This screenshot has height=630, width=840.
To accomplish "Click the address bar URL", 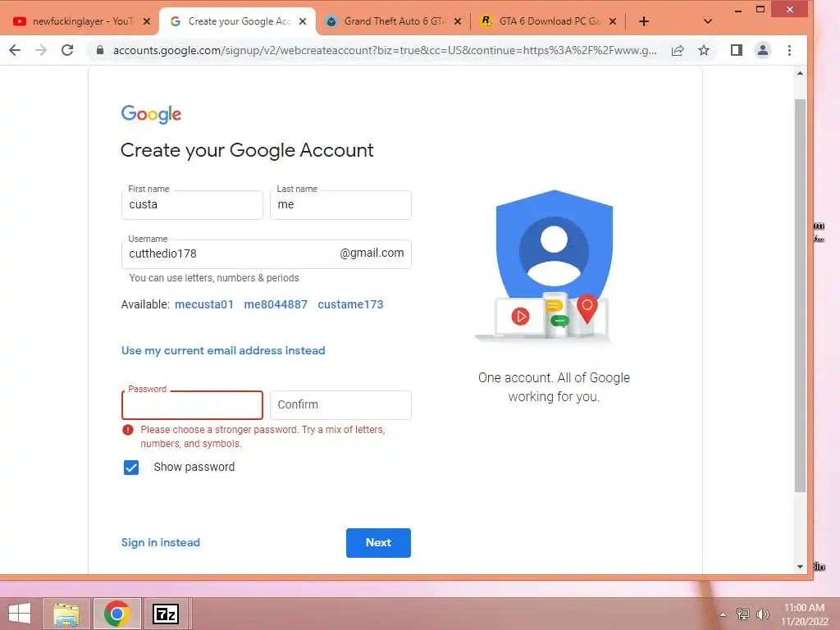I will coord(385,50).
